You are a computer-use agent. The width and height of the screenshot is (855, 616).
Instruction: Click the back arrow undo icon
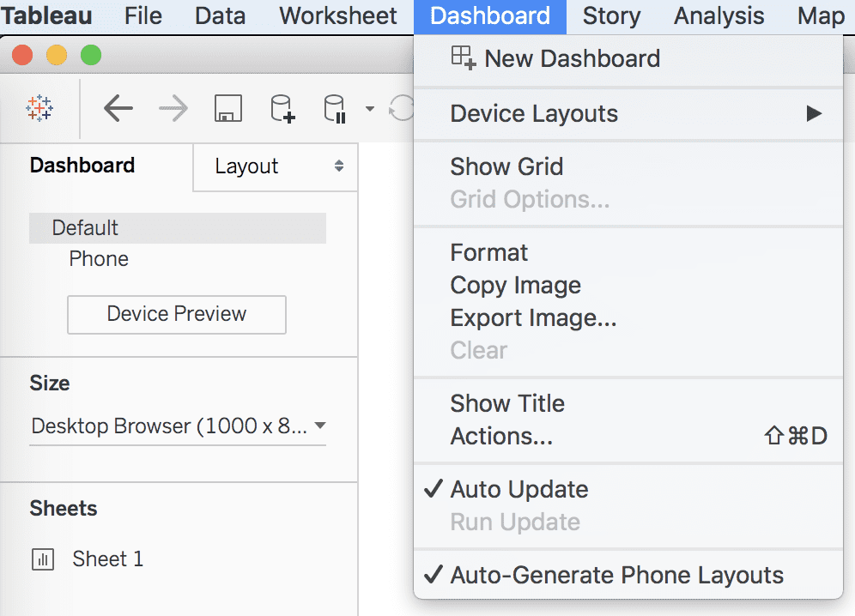pos(118,108)
